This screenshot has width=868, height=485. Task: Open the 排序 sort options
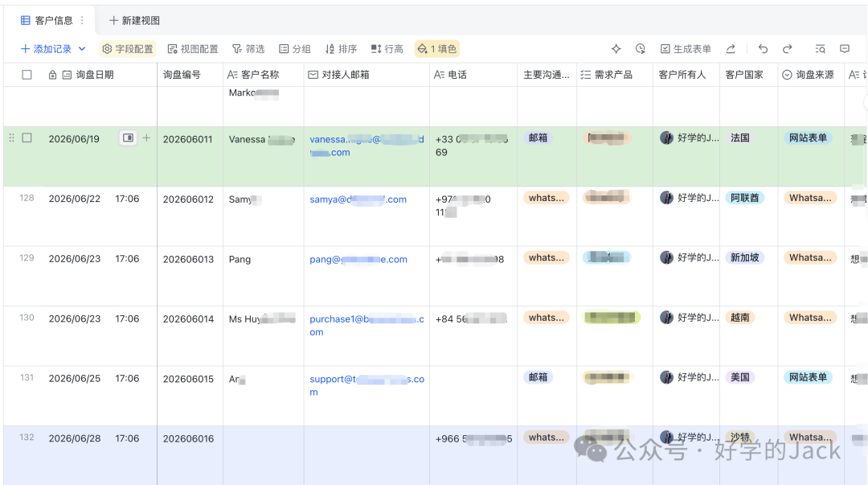click(341, 49)
